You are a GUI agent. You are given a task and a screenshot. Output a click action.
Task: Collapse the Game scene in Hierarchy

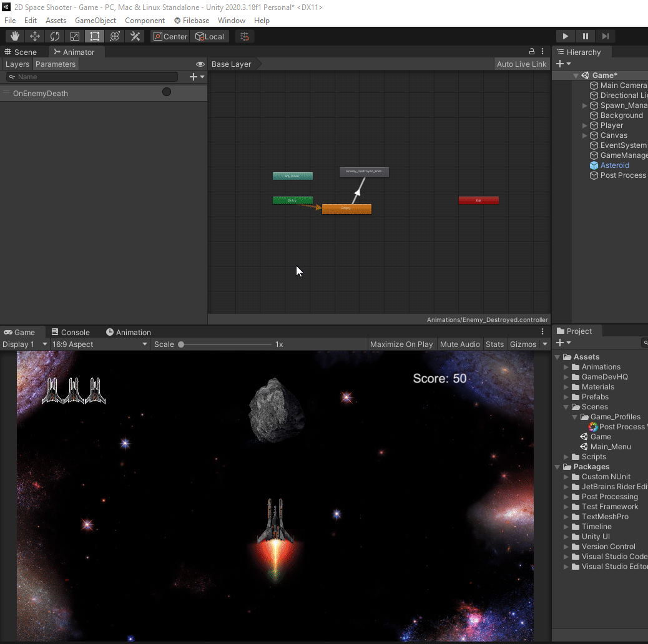[x=576, y=76]
